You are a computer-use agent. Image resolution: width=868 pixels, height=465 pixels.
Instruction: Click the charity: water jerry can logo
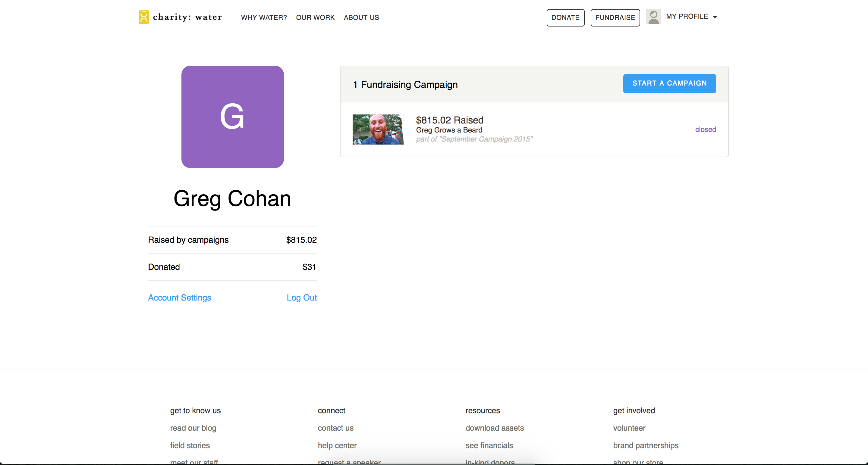[x=143, y=17]
